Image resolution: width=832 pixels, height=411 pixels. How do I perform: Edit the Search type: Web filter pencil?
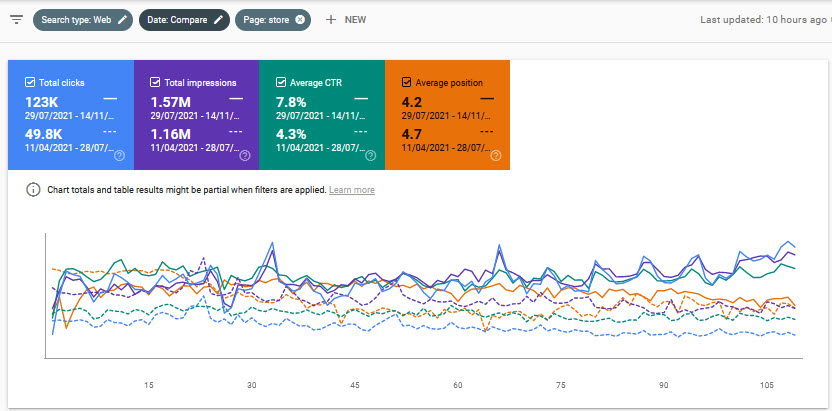[122, 20]
